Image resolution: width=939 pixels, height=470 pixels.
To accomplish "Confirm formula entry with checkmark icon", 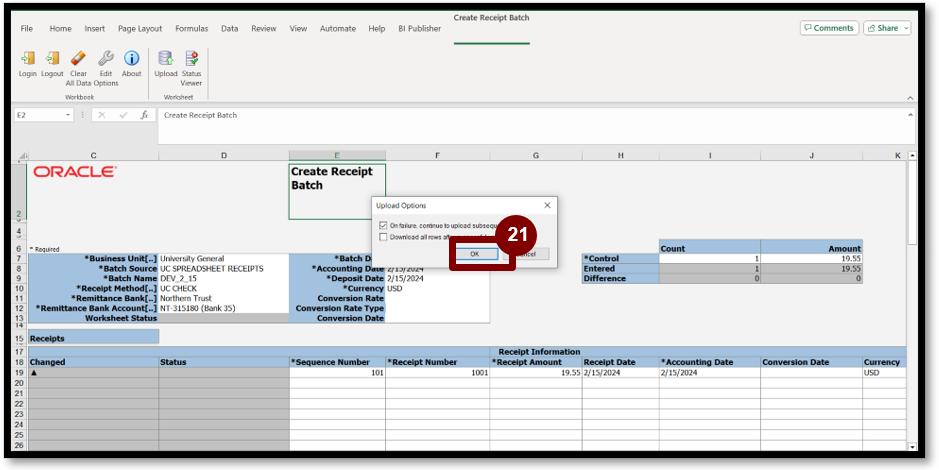I will 123,115.
